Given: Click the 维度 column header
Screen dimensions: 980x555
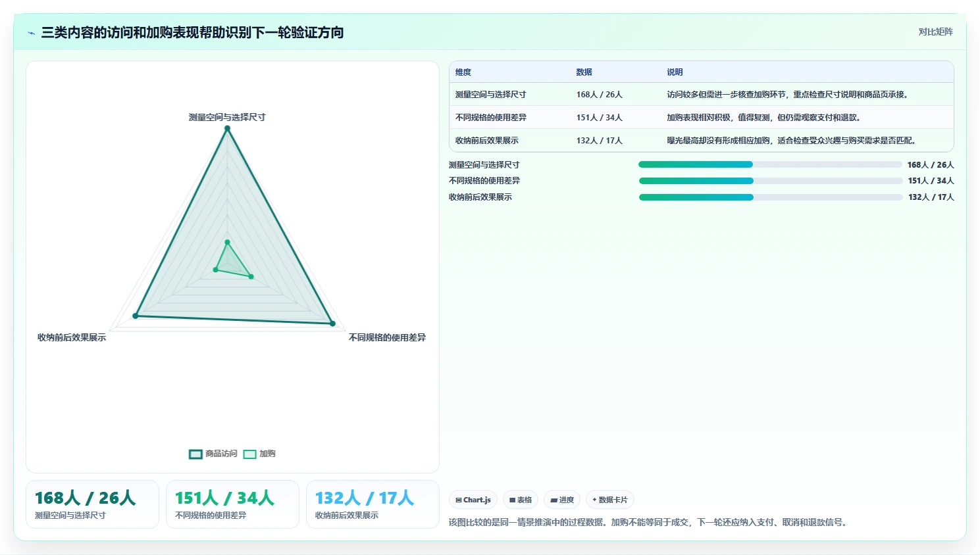Looking at the screenshot, I should click(x=463, y=72).
